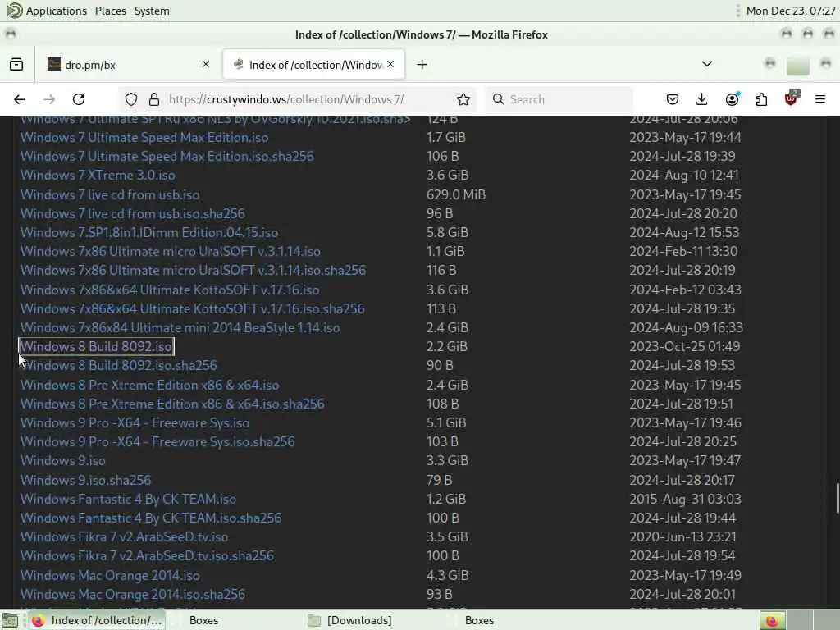The image size is (840, 630).
Task: Open the Pocket save icon
Action: click(673, 99)
